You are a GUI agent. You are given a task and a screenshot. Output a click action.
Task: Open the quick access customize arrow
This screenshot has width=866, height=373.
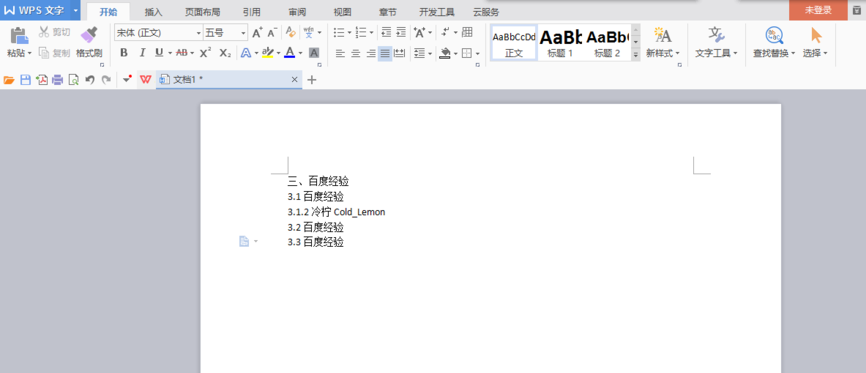128,80
